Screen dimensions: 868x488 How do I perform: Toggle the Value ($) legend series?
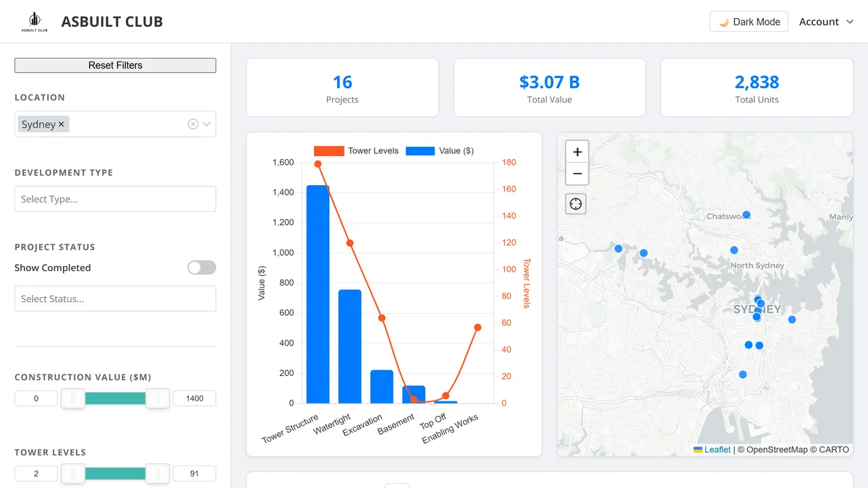click(x=440, y=150)
